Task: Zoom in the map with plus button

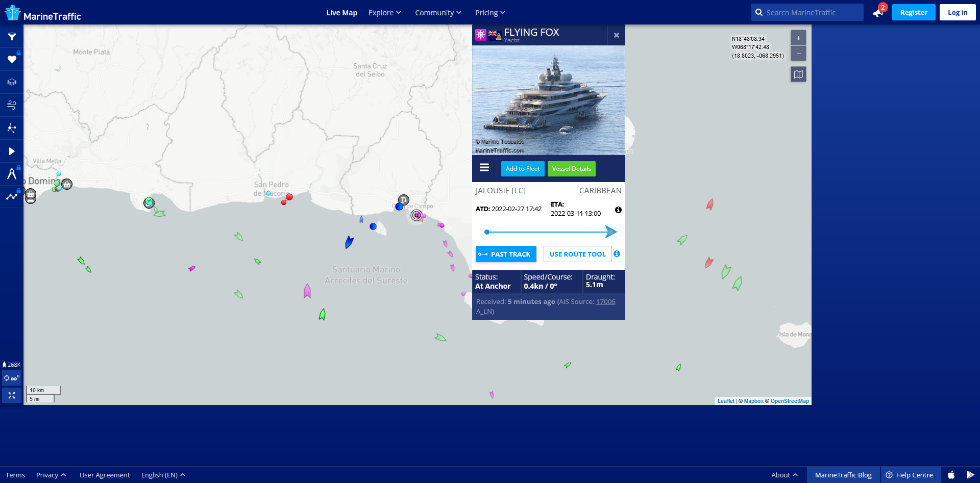Action: pyautogui.click(x=799, y=38)
